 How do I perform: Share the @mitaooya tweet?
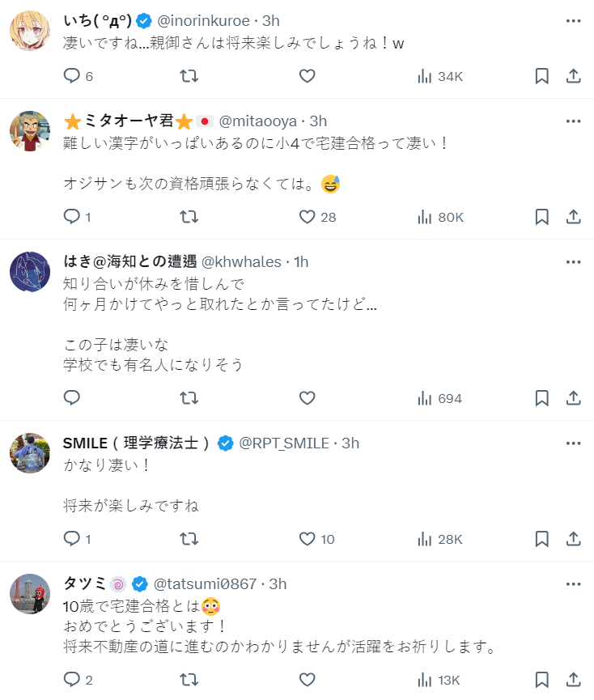click(x=573, y=217)
